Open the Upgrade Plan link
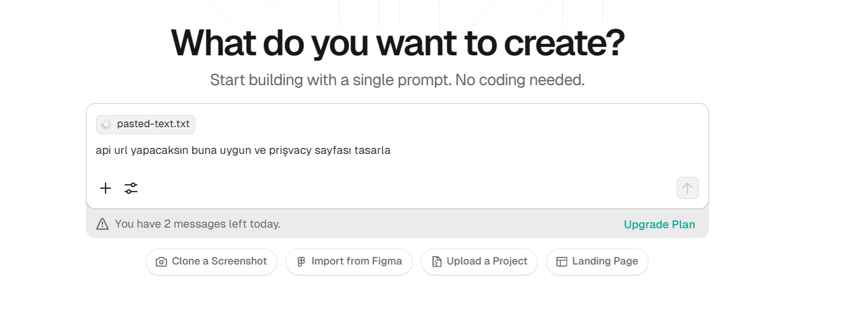The width and height of the screenshot is (868, 309). tap(659, 224)
